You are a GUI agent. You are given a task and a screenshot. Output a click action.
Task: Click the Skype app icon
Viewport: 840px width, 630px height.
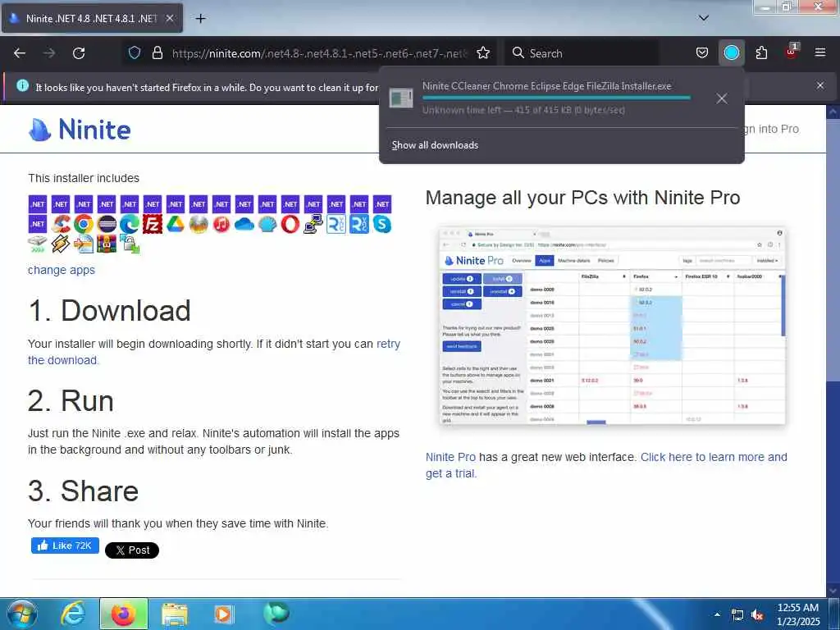(x=382, y=224)
